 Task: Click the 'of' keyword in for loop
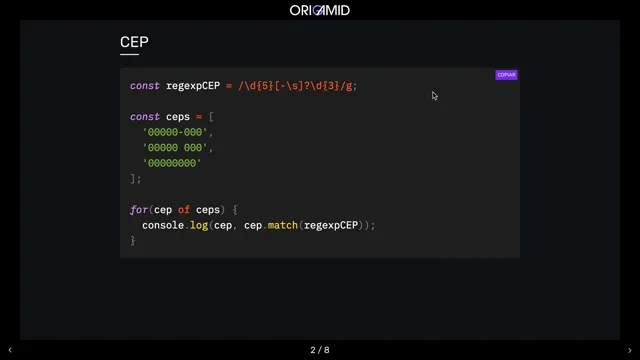(x=184, y=210)
